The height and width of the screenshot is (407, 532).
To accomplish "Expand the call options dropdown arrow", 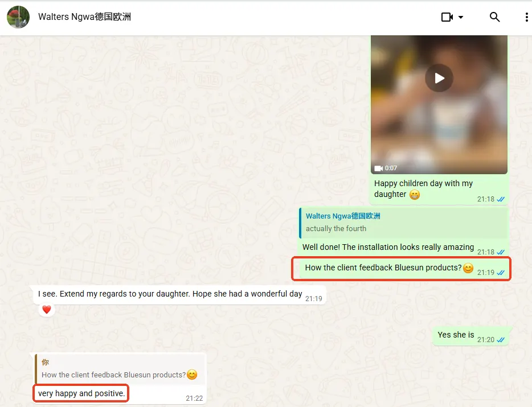I will pos(461,17).
